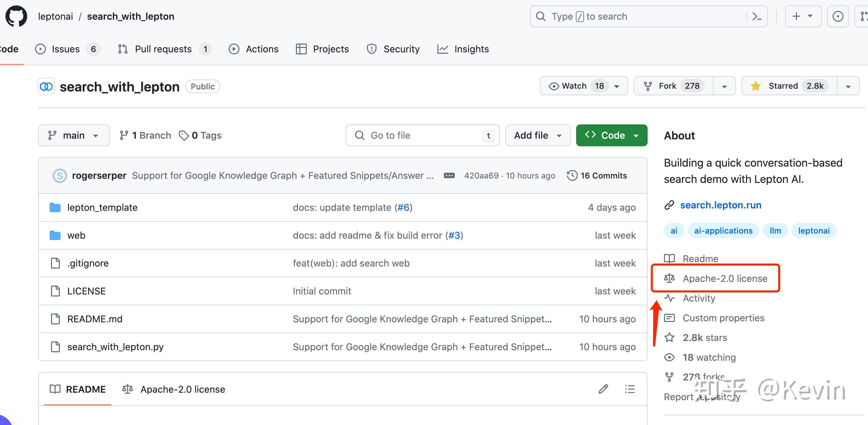The height and width of the screenshot is (425, 868).
Task: Click the rogerserper avatar icon
Action: click(x=60, y=175)
